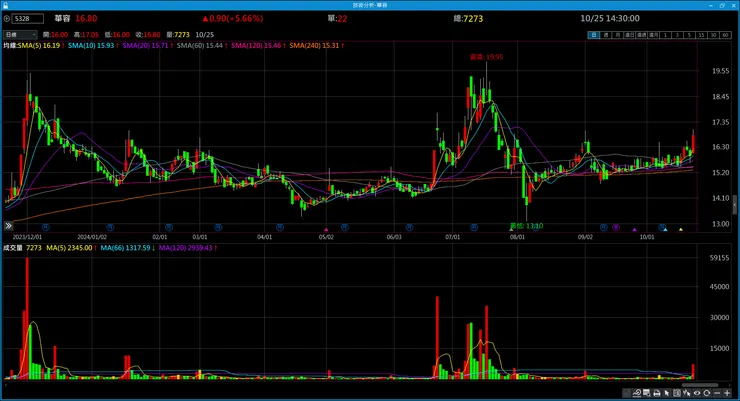Click the chart drawing tool icon
740x401 pixels.
[x=637, y=393]
